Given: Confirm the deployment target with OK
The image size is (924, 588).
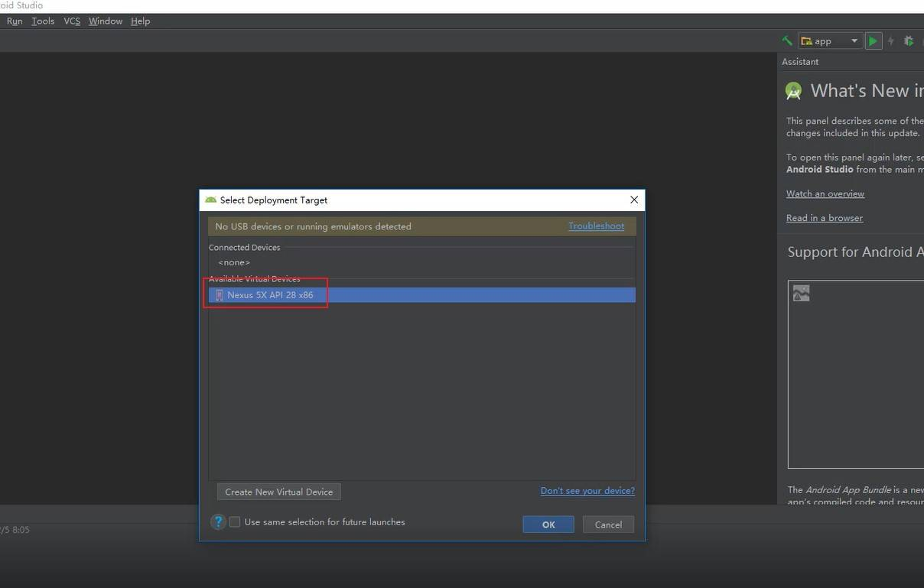Looking at the screenshot, I should [x=548, y=525].
